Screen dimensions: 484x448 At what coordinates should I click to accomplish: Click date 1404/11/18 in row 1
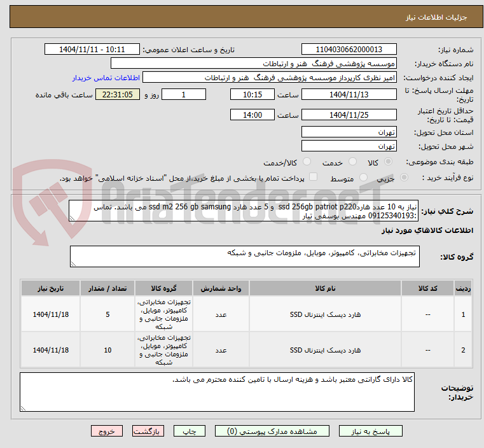(x=51, y=314)
